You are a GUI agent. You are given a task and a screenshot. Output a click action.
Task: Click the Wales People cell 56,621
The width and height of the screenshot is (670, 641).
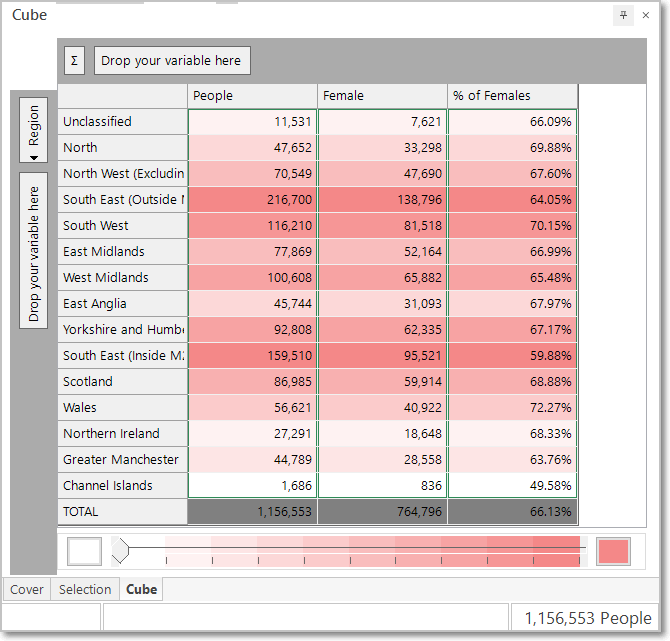click(x=253, y=408)
